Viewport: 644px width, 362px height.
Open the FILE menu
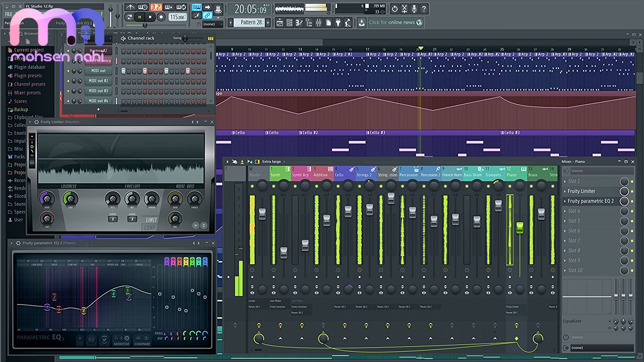click(x=9, y=14)
